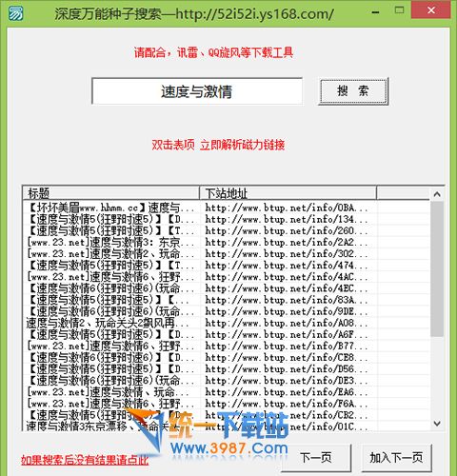Click the search field containing 速度与激情

(197, 91)
